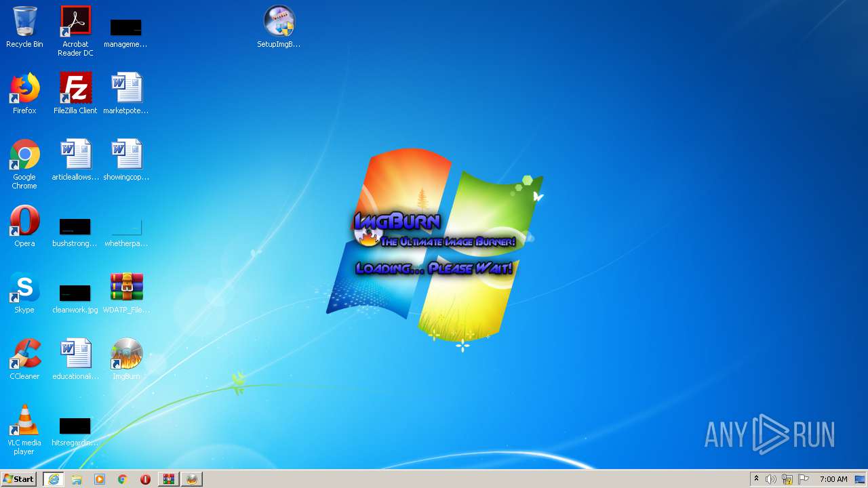The width and height of the screenshot is (868, 488).
Task: Open the WinRAR taskbar button
Action: 169,479
